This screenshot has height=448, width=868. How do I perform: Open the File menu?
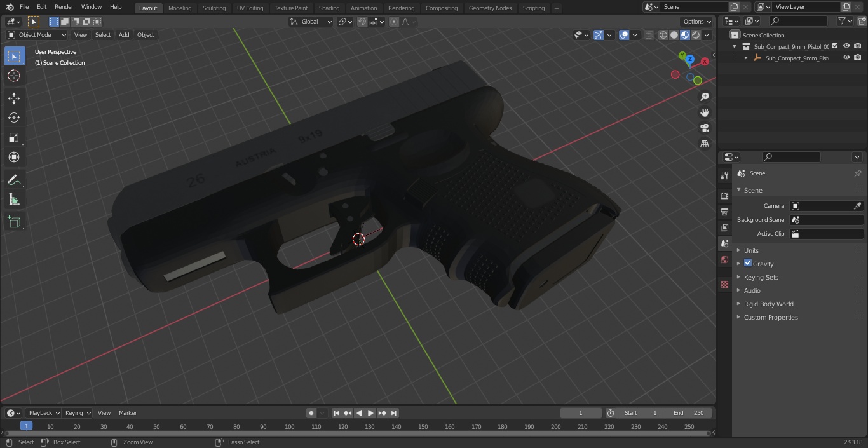point(24,7)
